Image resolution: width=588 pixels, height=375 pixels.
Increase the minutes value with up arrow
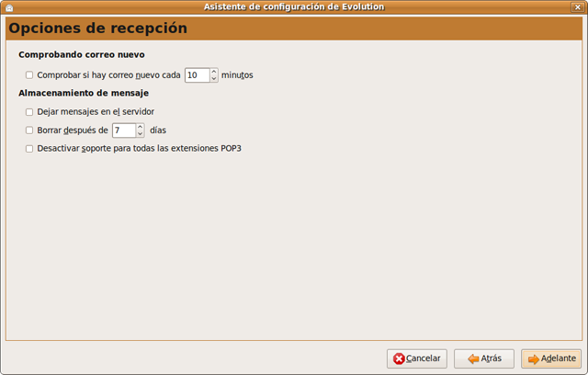coord(214,72)
